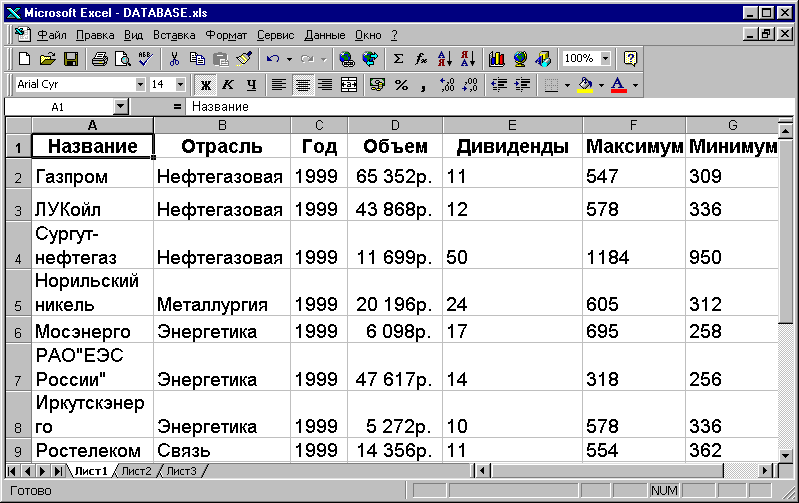Screen dimensions: 799x503
Task: Save the workbook with the floppy disk icon
Action: [71, 59]
